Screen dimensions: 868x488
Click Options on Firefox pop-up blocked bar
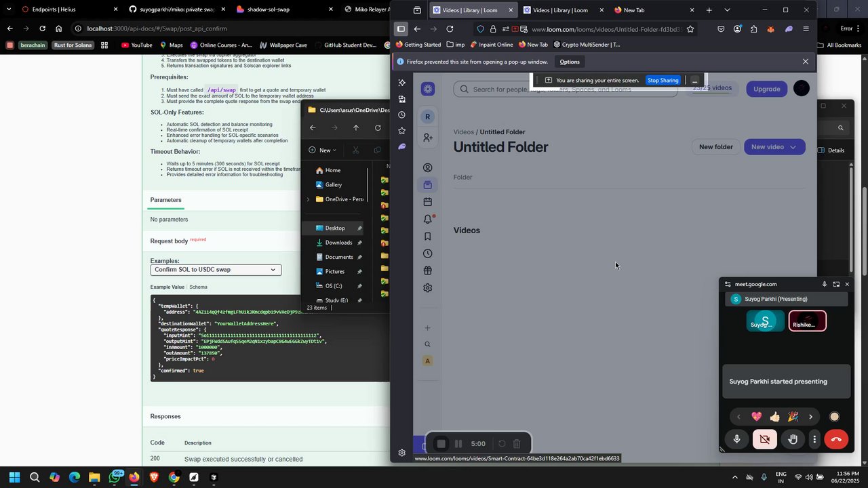coord(570,62)
